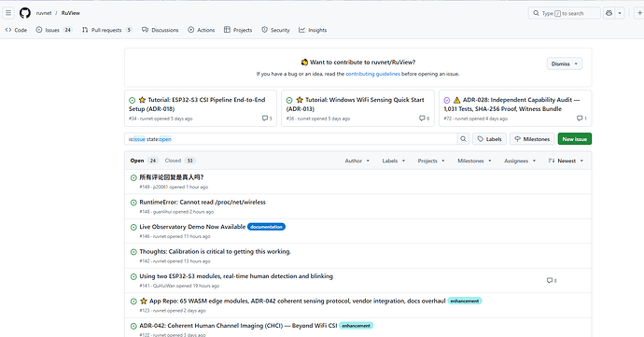Click author QiuHuiWan on issue #141
This screenshot has width=644, height=337.
point(164,286)
